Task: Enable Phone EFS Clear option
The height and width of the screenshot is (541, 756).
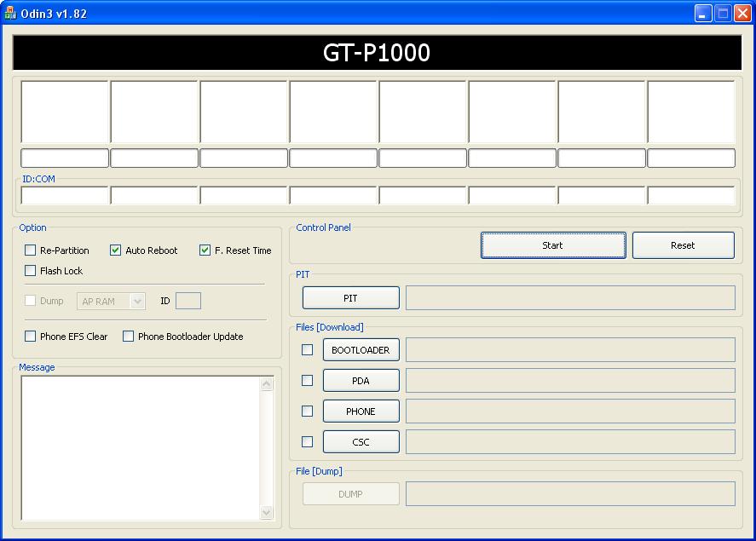Action: (30, 336)
